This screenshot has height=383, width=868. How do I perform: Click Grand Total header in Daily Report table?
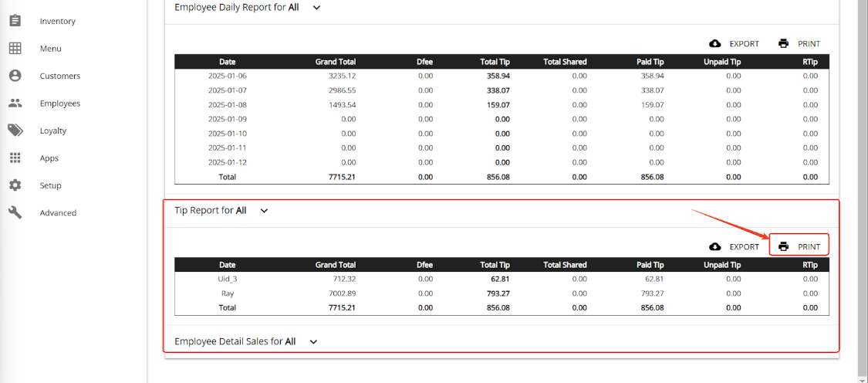click(336, 62)
